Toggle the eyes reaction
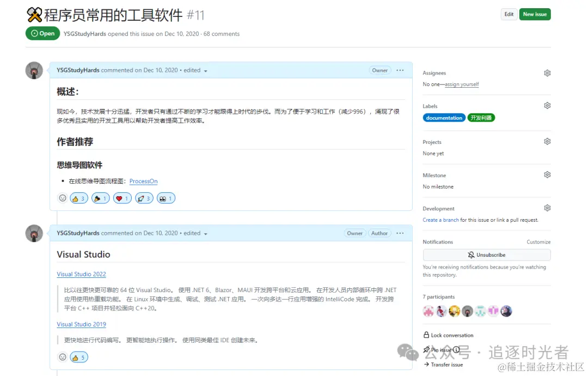 tap(166, 198)
